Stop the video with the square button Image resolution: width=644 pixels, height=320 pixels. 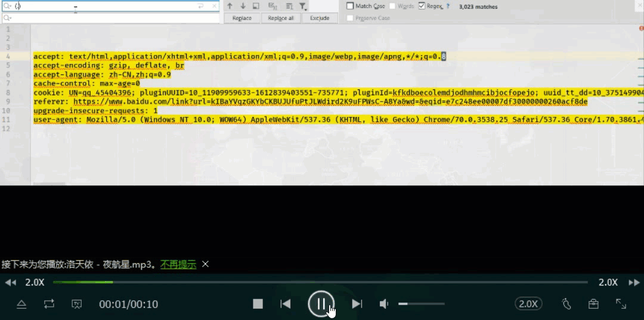tap(258, 304)
